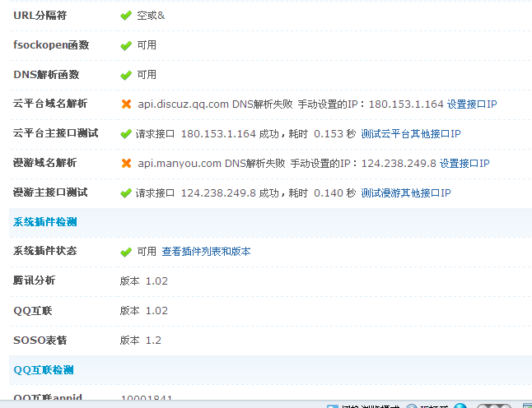Click the fsockopen函数 row label
Screen dimensions: 532x408
click(x=51, y=45)
